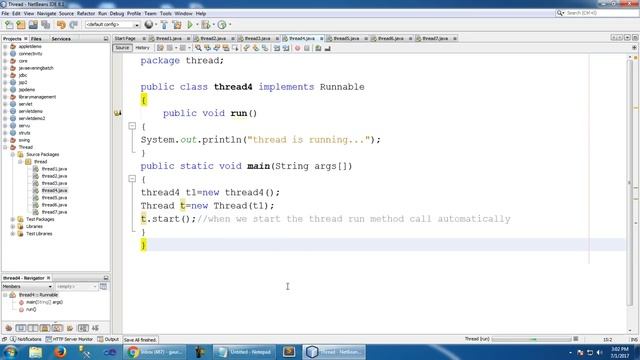Click the History view button
Screen dimensions: 640x360
142,48
